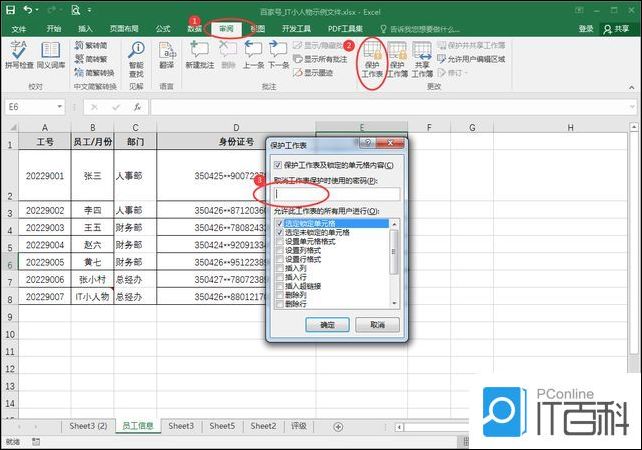The width and height of the screenshot is (642, 450).
Task: Click the 保护工作表 protect sheet icon
Action: 372,58
